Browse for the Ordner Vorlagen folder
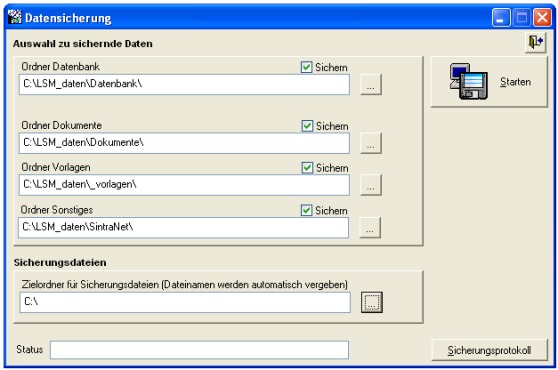 pos(371,185)
